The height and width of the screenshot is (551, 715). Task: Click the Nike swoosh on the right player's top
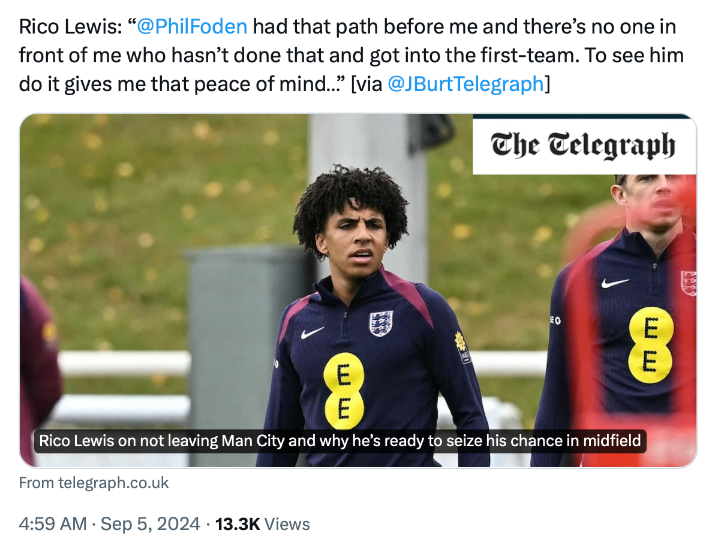click(615, 283)
